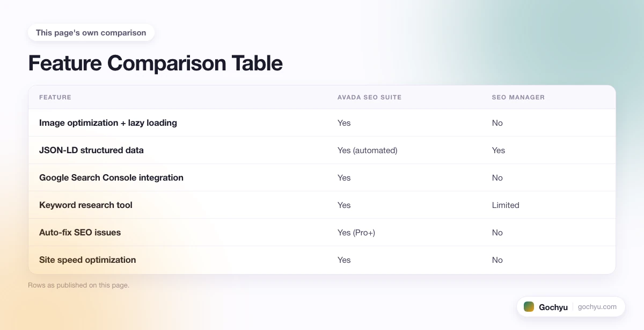Select the Site speed optimization row label
The image size is (644, 330).
[x=87, y=260]
